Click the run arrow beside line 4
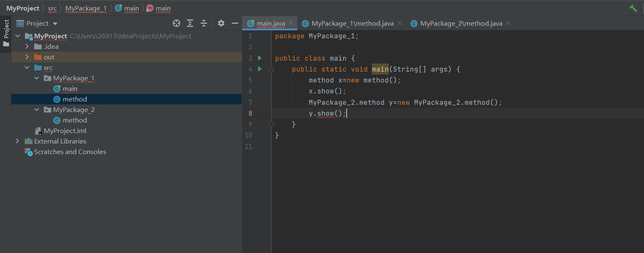The width and height of the screenshot is (644, 253). [x=260, y=69]
